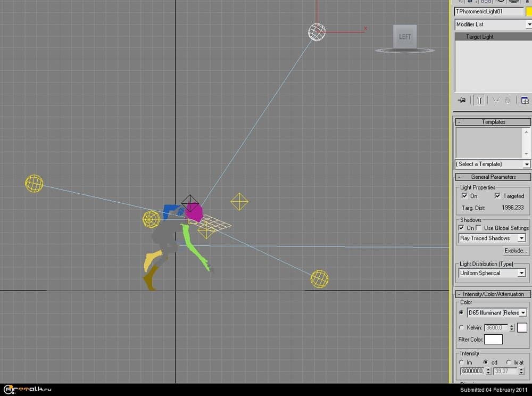Viewport: 532px width, 396px height.
Task: Click the Filter Color swatch
Action: pos(493,339)
